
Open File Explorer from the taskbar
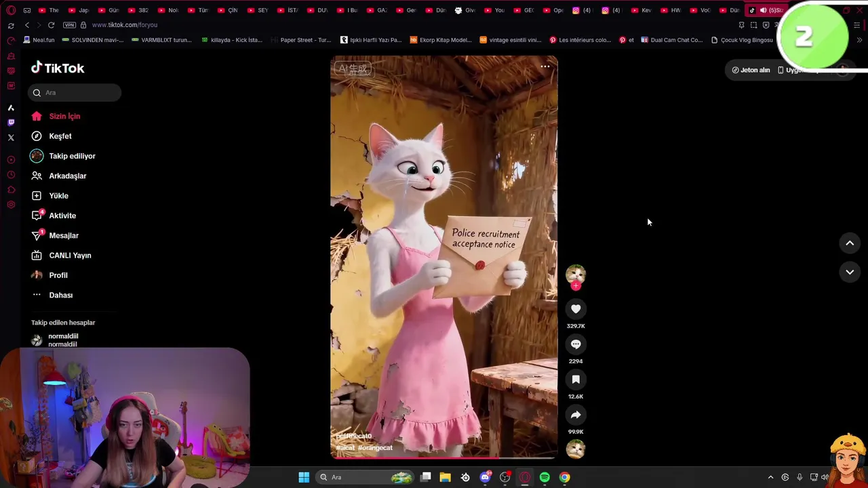446,477
